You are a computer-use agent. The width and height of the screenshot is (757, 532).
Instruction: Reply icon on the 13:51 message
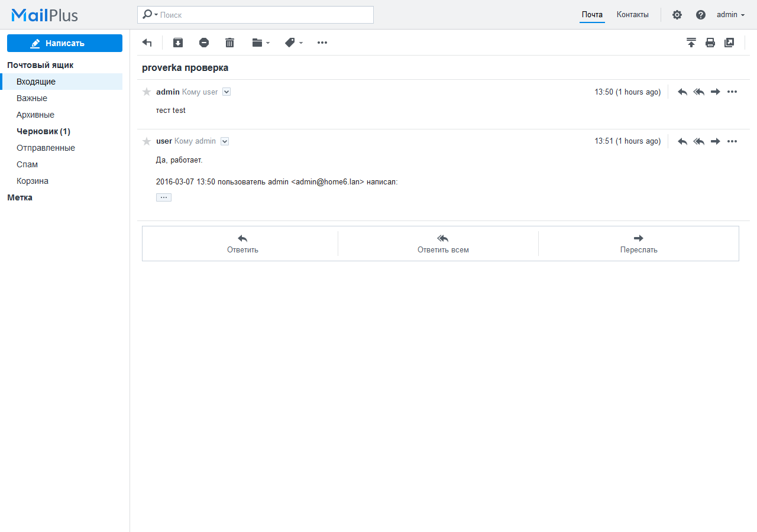coord(682,141)
